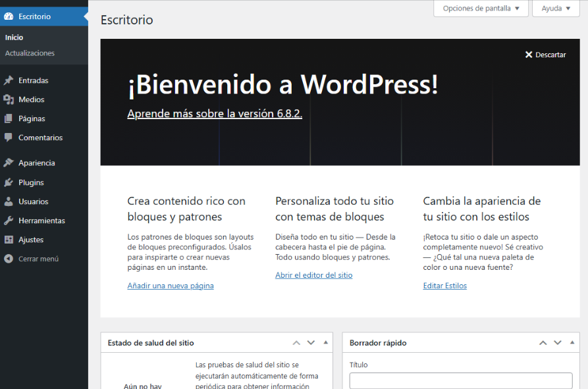
Task: Click the Apariencia paintbrush icon
Action: click(x=9, y=163)
